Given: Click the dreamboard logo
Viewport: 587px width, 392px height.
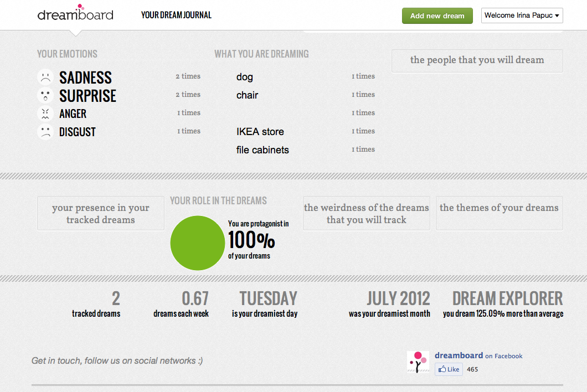Looking at the screenshot, I should pyautogui.click(x=75, y=13).
